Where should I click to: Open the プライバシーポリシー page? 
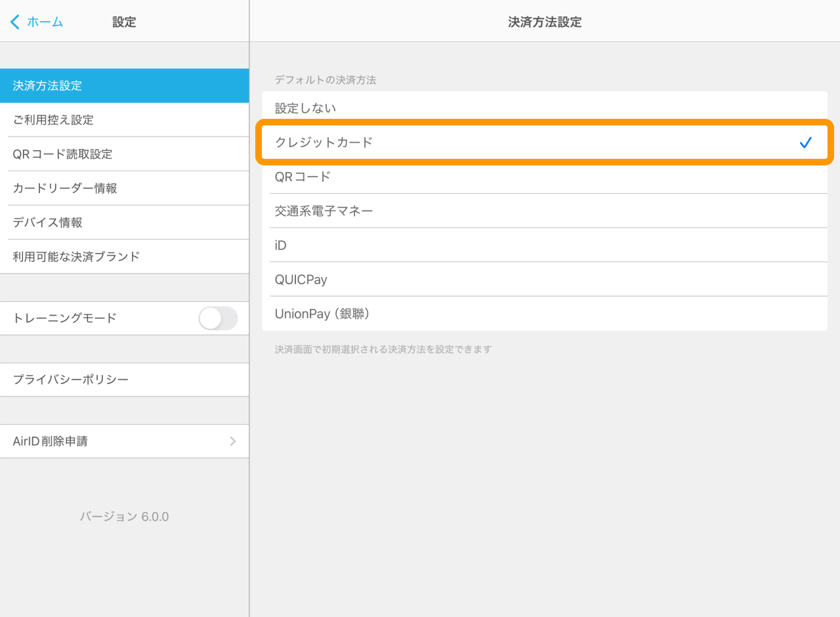pyautogui.click(x=125, y=379)
